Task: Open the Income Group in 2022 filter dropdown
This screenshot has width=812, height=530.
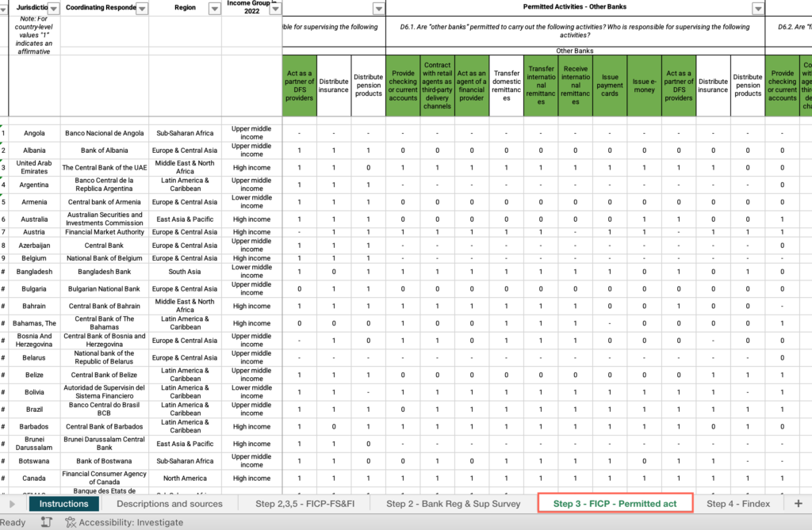Action: [x=275, y=8]
